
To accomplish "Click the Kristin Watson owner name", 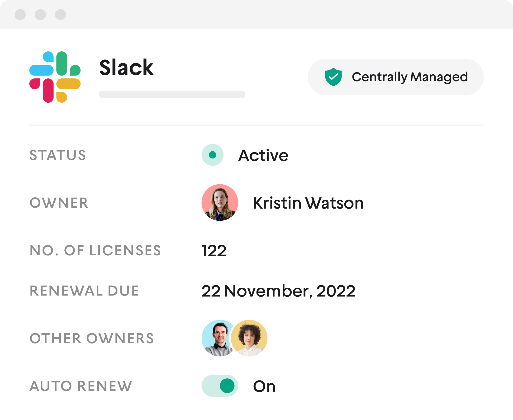I will click(x=308, y=203).
